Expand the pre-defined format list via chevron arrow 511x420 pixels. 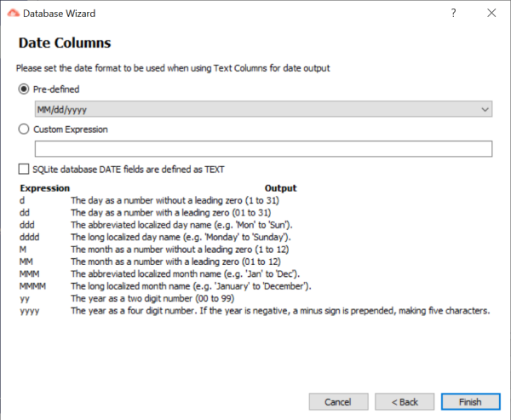pos(485,110)
